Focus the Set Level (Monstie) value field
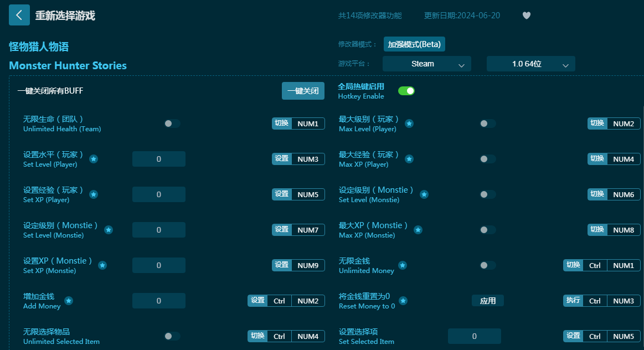Image resolution: width=644 pixels, height=350 pixels. (158, 230)
